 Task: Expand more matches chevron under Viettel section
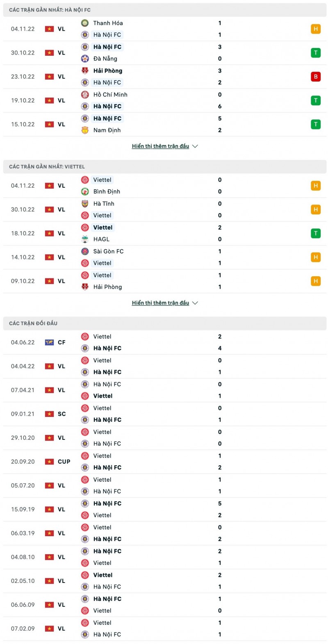click(x=195, y=303)
